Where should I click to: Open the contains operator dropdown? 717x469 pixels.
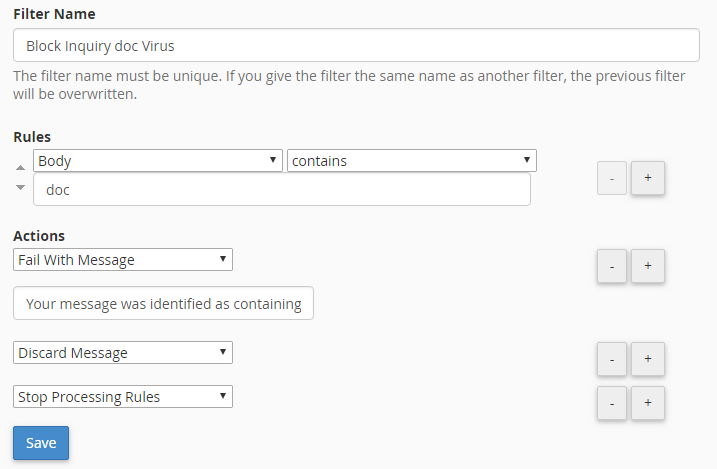coord(411,160)
